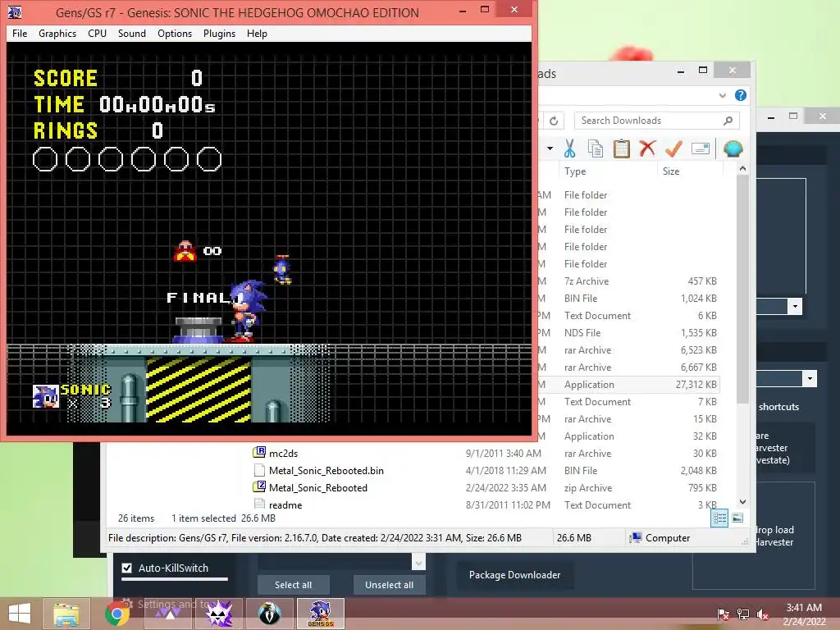The height and width of the screenshot is (630, 840).
Task: Click the red X Delete icon in Explorer
Action: pyautogui.click(x=648, y=148)
